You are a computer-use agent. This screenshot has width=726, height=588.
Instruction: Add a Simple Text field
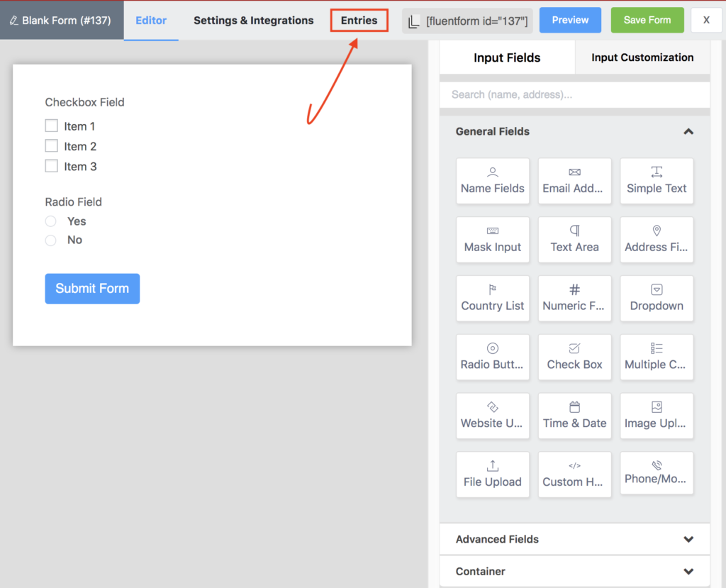(x=657, y=181)
